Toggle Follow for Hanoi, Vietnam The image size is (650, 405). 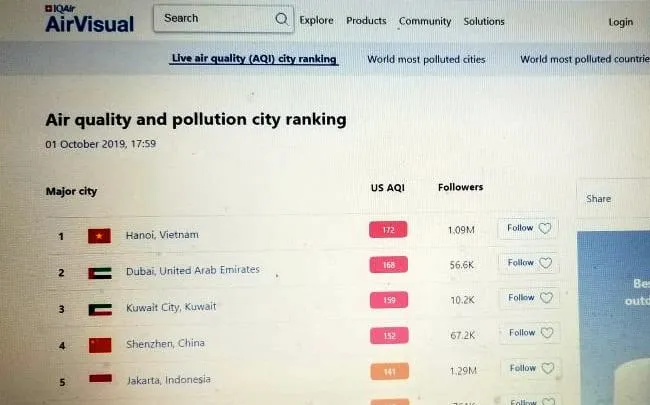pyautogui.click(x=528, y=229)
